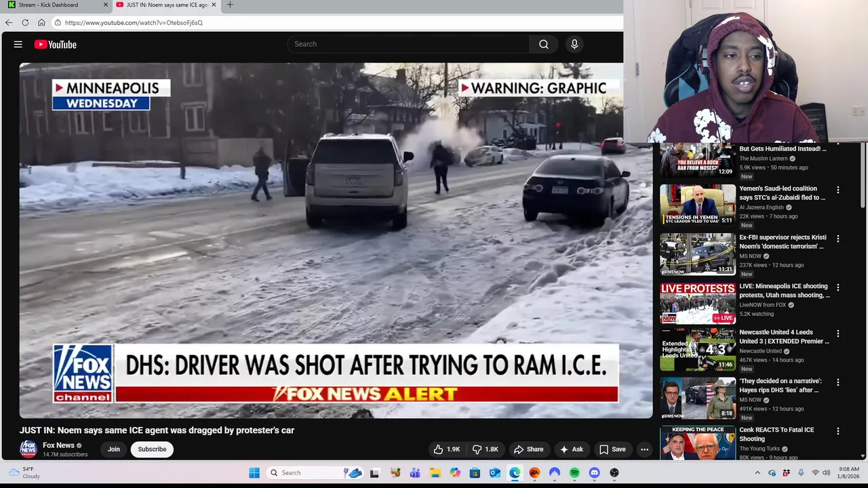Viewport: 868px width, 488px height.
Task: Open the Fox News channel name link
Action: coord(58,445)
